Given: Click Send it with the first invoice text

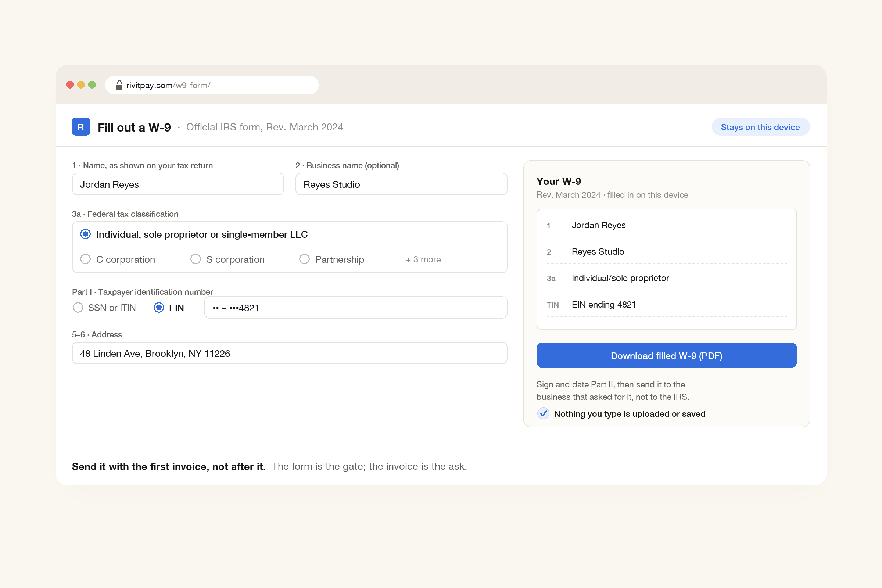Looking at the screenshot, I should (169, 466).
